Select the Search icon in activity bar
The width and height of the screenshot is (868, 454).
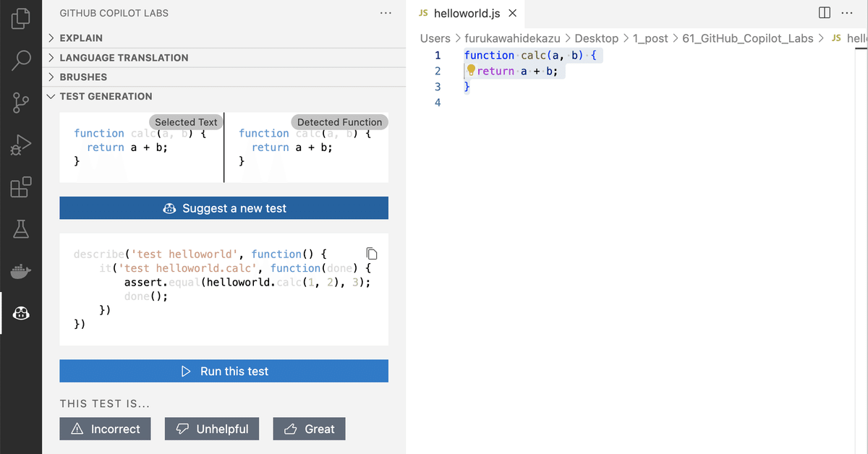(x=21, y=61)
